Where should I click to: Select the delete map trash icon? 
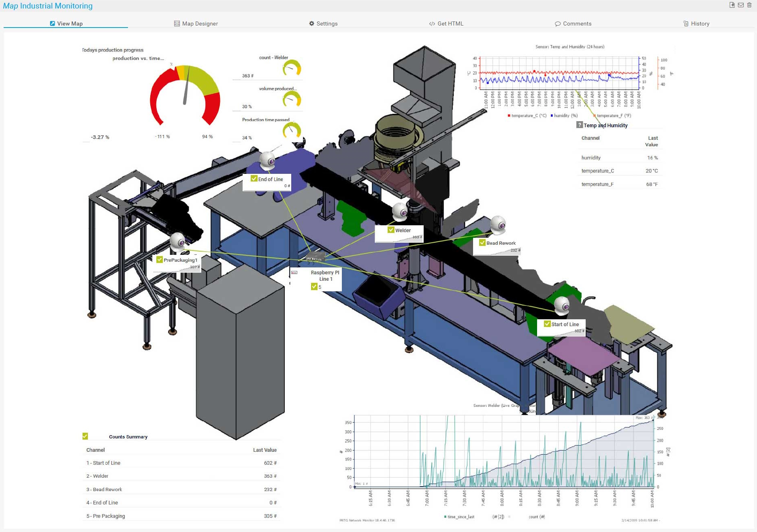[750, 5]
